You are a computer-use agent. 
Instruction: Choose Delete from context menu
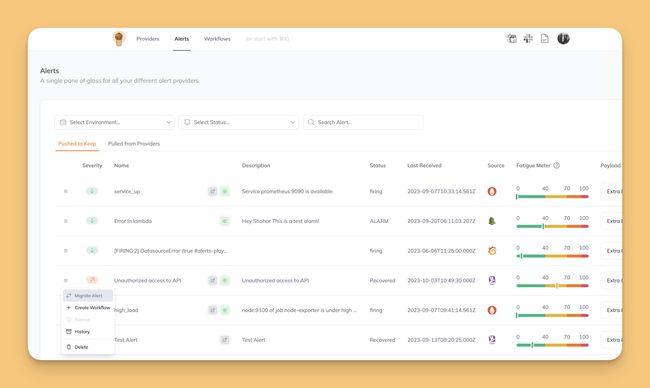point(88,347)
